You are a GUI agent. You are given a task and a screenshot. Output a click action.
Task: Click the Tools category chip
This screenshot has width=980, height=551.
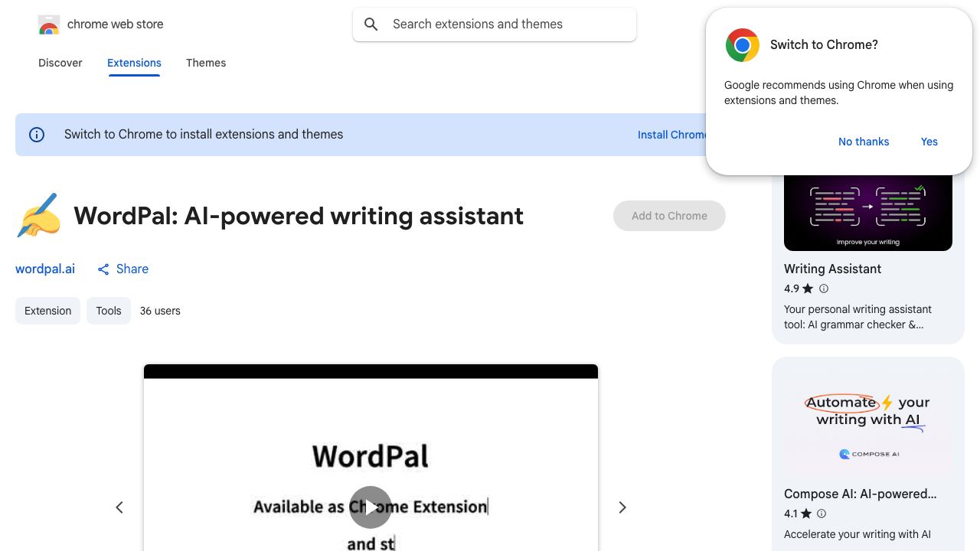coord(109,311)
